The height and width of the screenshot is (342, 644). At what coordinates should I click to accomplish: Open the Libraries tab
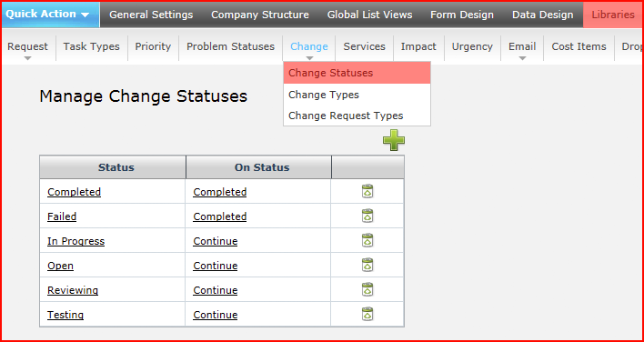pyautogui.click(x=613, y=15)
